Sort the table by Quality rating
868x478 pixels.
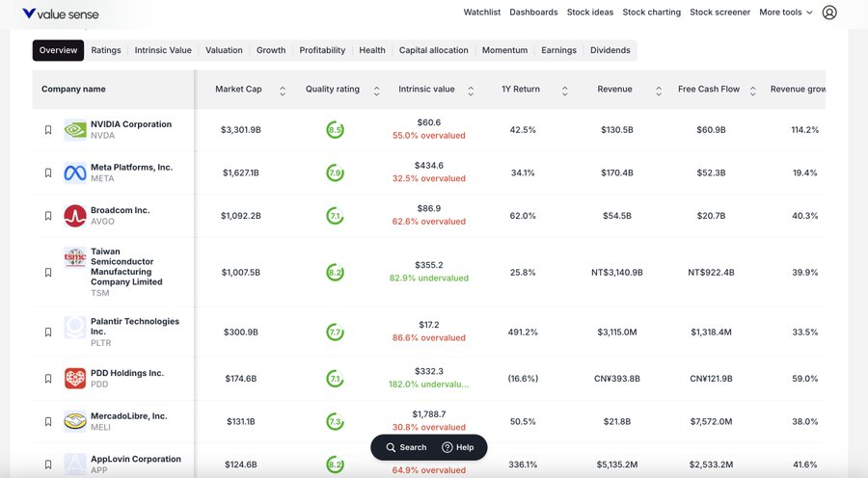click(376, 91)
